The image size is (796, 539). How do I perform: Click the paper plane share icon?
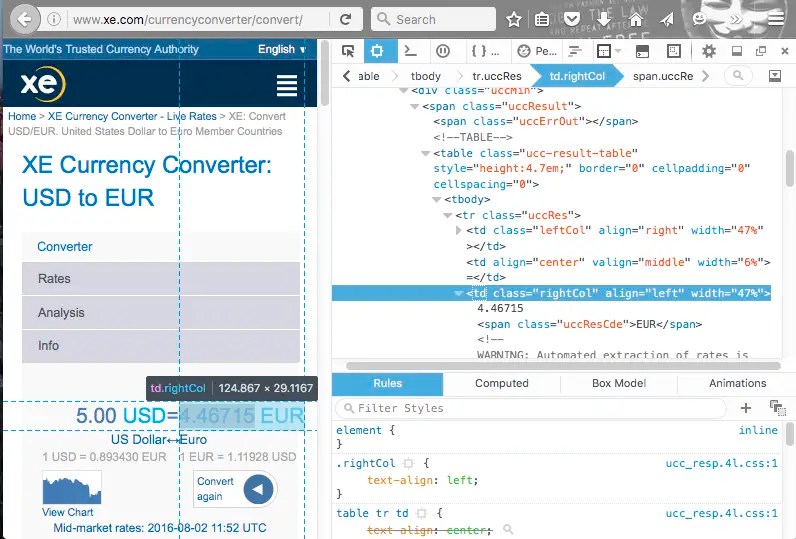(667, 19)
